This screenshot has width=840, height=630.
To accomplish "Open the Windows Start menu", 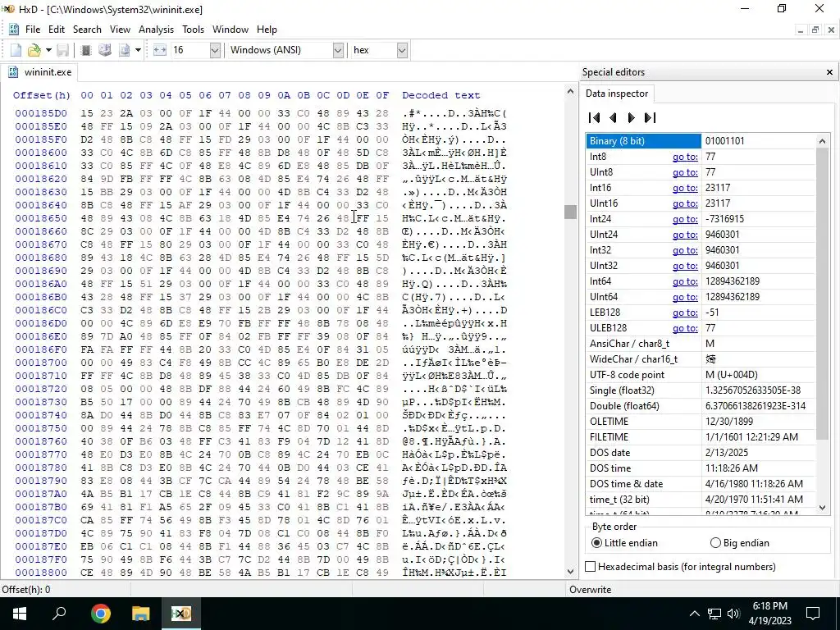I will (x=20, y=614).
